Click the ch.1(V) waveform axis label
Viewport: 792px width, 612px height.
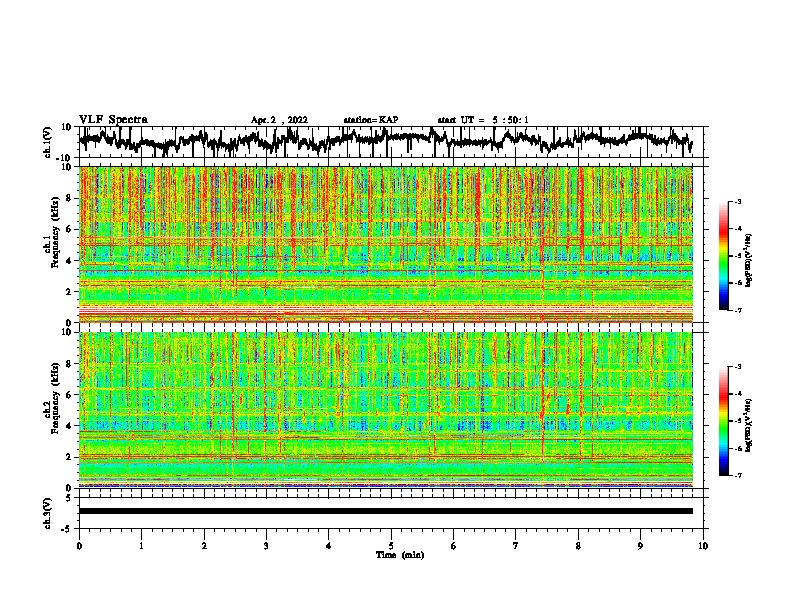click(48, 142)
